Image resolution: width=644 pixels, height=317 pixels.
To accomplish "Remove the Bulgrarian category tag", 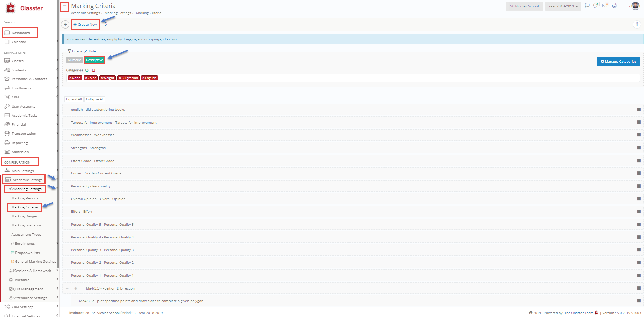I will pos(120,78).
